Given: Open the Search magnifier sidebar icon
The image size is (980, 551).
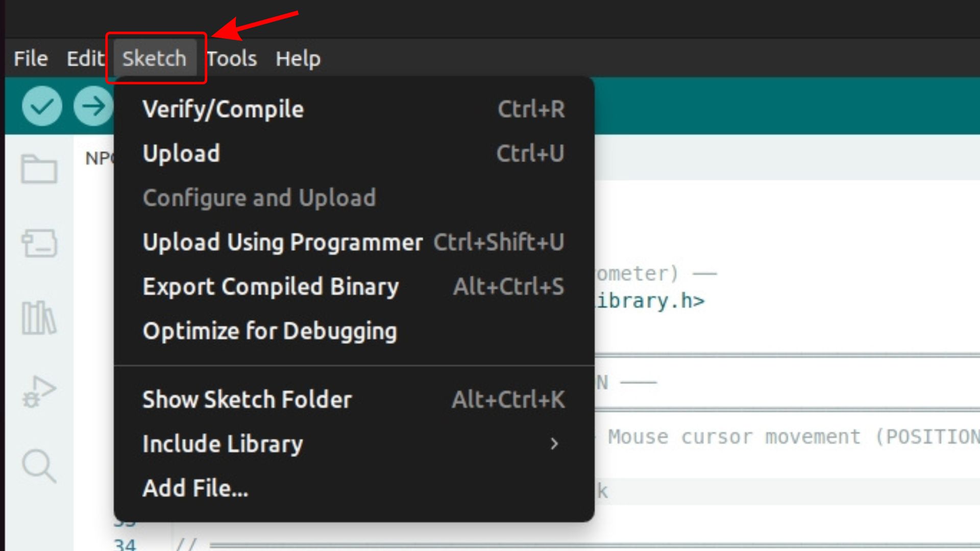Looking at the screenshot, I should (39, 466).
